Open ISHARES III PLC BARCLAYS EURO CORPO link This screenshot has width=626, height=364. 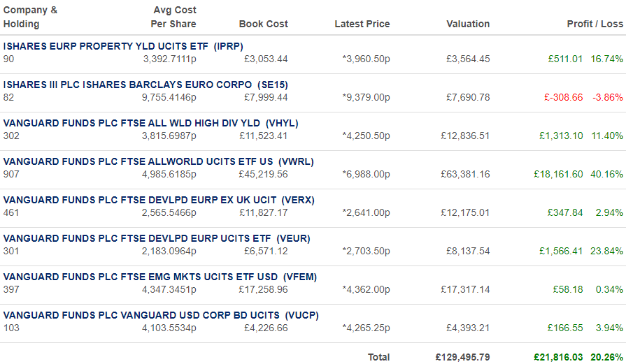click(145, 85)
